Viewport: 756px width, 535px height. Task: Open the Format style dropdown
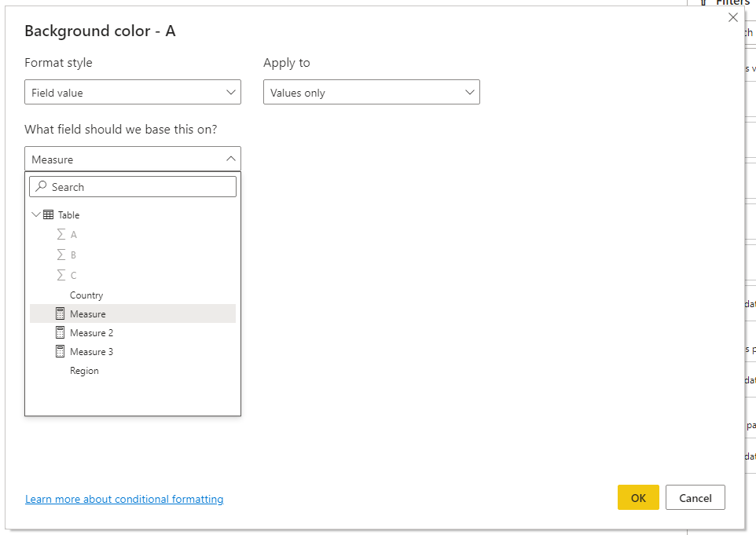[133, 92]
